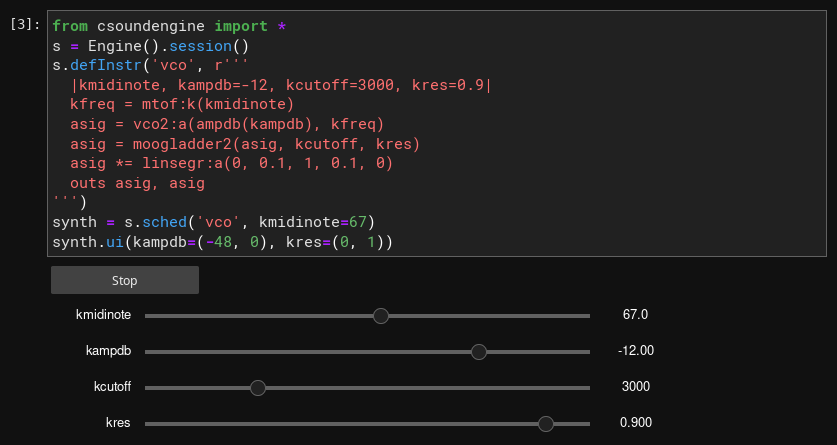Click the left end of kres track
This screenshot has width=837, height=445.
point(148,424)
